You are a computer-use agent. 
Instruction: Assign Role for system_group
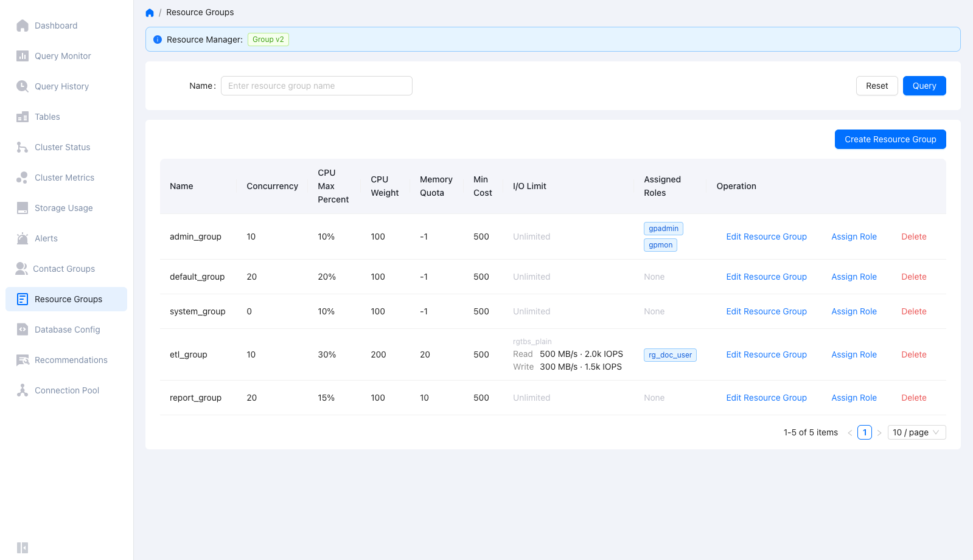[x=854, y=311]
